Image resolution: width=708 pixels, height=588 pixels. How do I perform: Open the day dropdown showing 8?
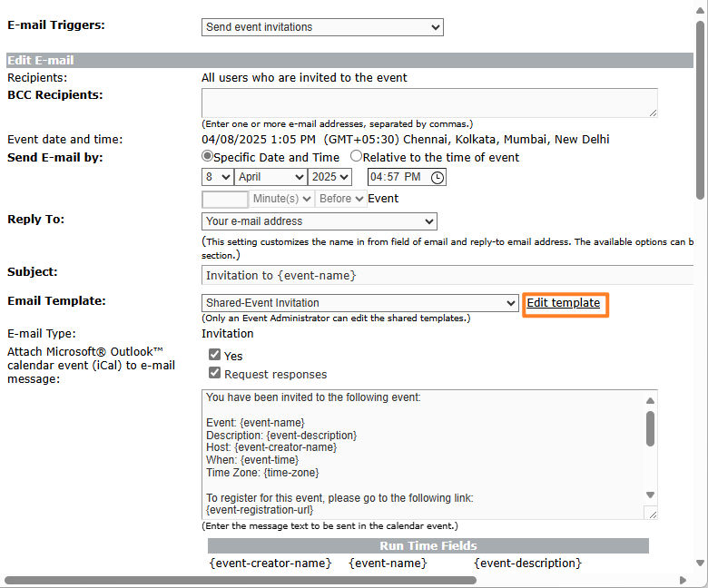tap(218, 177)
